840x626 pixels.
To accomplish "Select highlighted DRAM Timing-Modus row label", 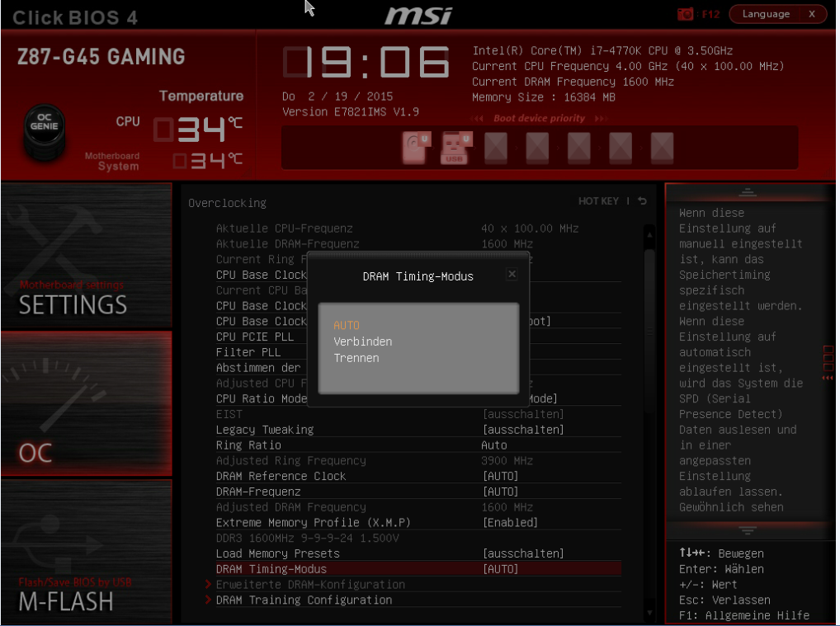I will [271, 569].
